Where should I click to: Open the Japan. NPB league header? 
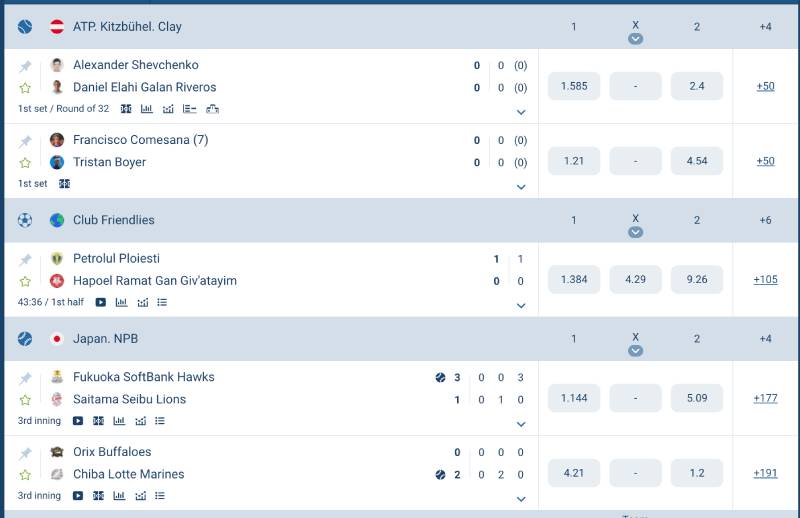tap(105, 339)
